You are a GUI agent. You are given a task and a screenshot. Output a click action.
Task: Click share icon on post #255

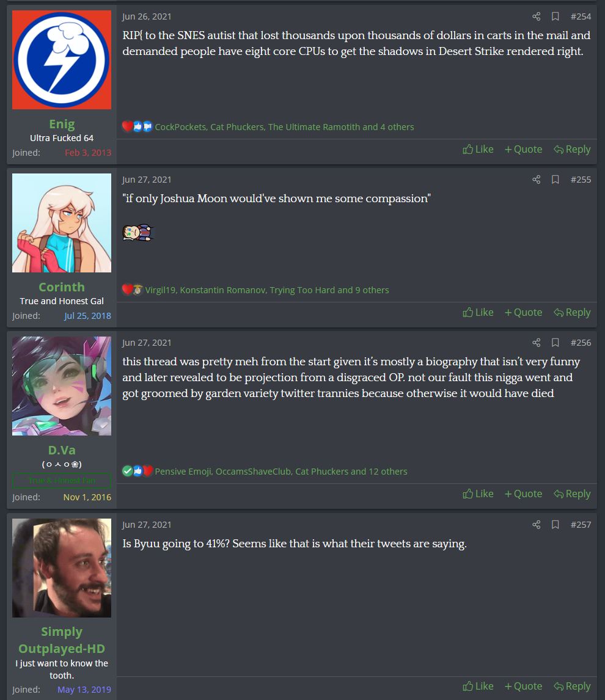point(536,180)
